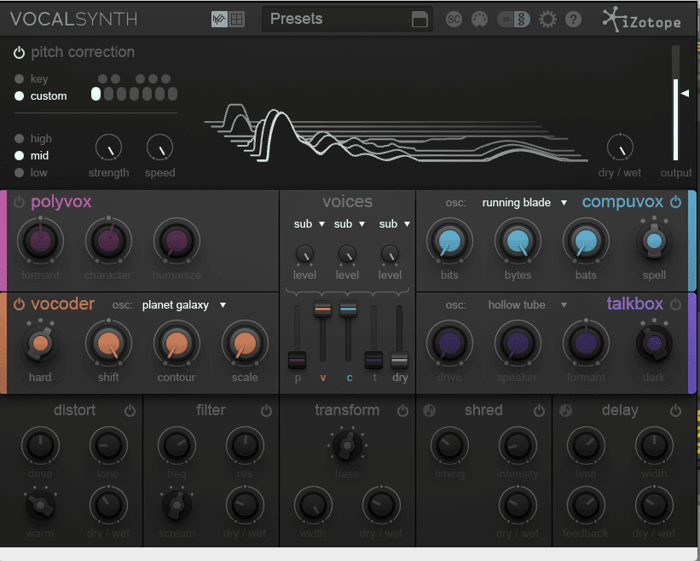Click the first voices level knob

[x=304, y=254]
